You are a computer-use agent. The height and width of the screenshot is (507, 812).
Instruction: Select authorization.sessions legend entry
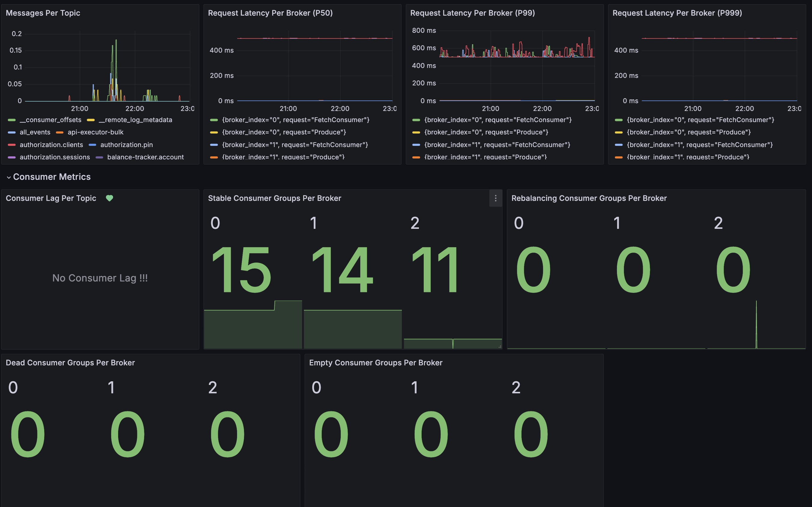coord(55,157)
